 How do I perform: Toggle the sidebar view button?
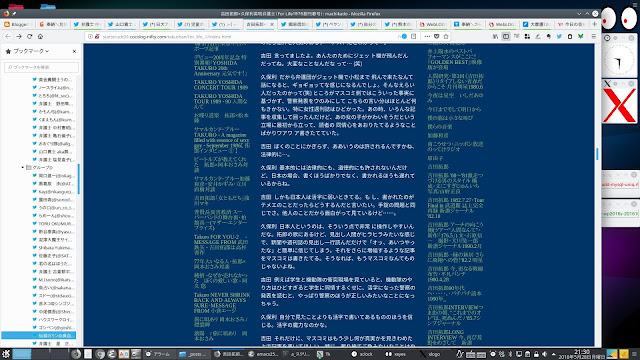(x=506, y=36)
